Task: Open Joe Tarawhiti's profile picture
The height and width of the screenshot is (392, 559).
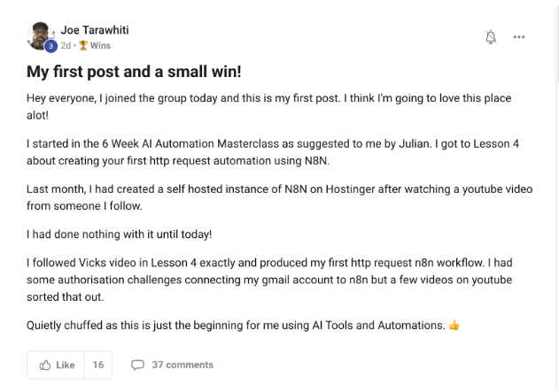Action: 40,36
